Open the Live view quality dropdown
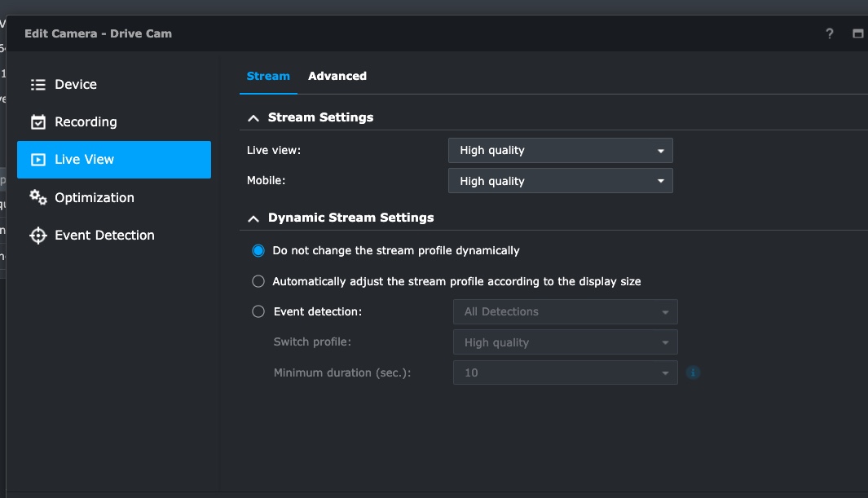868x498 pixels. [x=560, y=151]
